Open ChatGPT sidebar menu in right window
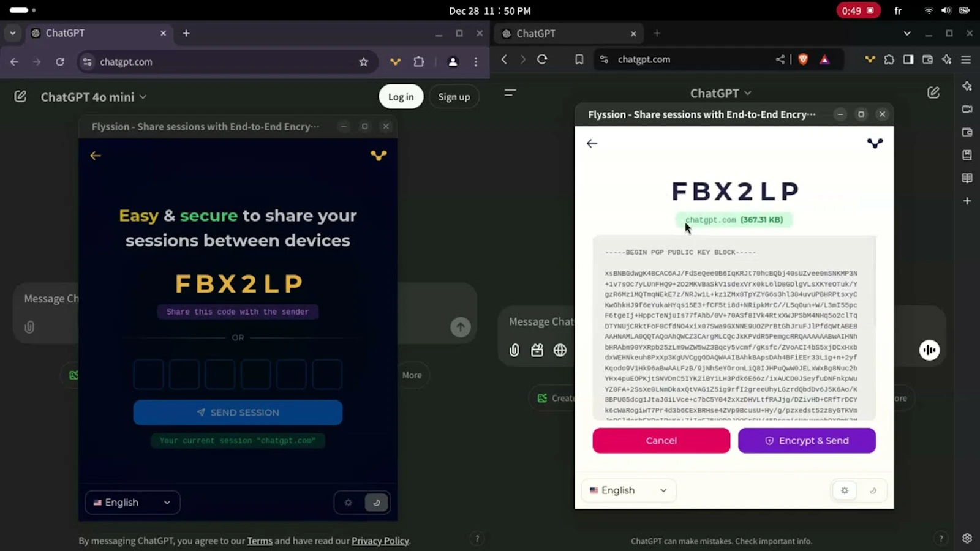The image size is (980, 551). point(510,93)
